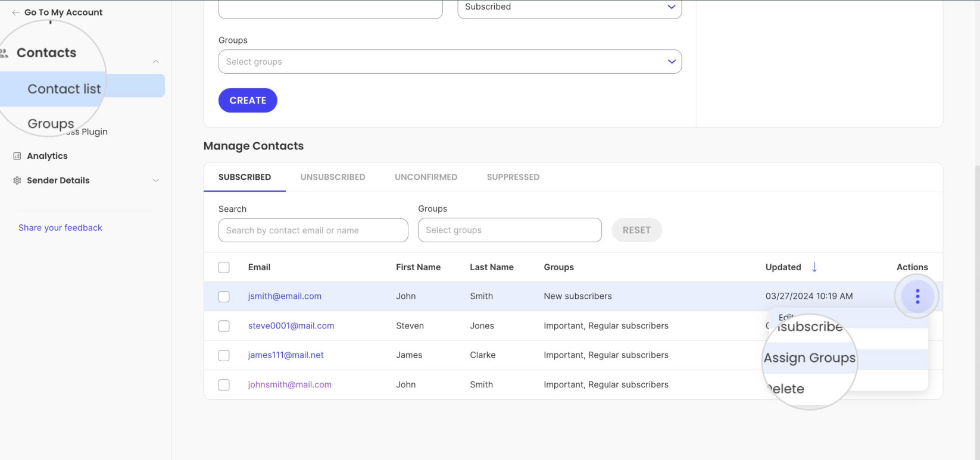Click the Updated column sort arrow
This screenshot has width=980, height=460.
tap(814, 267)
